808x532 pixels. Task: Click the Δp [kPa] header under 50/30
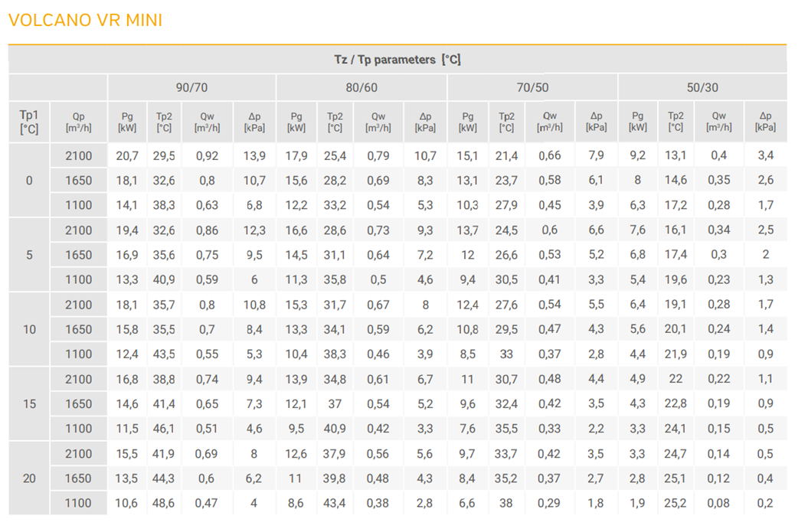coord(765,122)
